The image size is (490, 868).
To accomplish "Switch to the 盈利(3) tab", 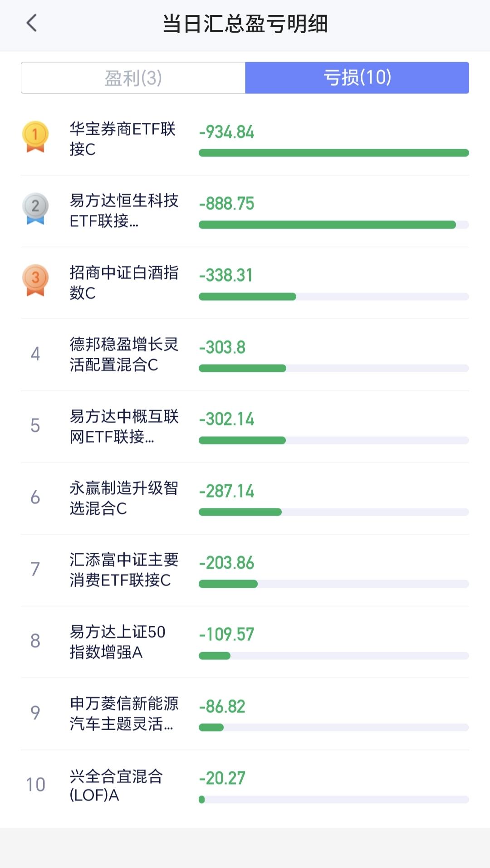I will click(x=133, y=78).
